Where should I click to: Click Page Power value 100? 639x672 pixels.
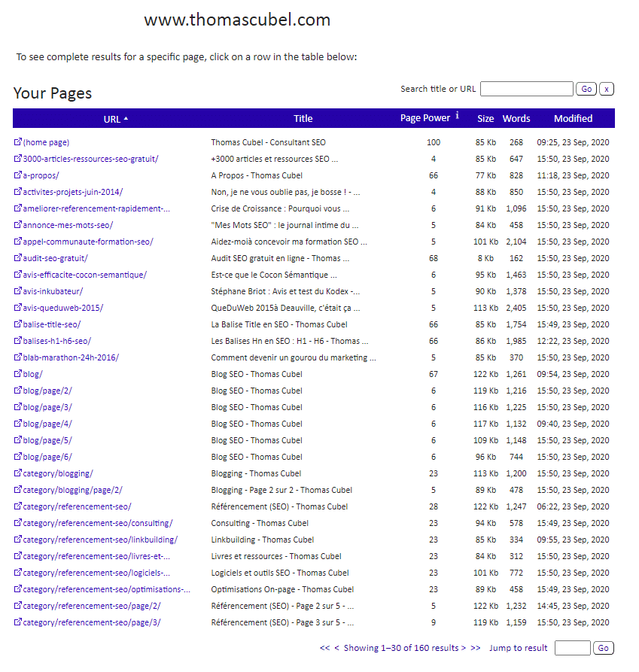click(x=434, y=142)
